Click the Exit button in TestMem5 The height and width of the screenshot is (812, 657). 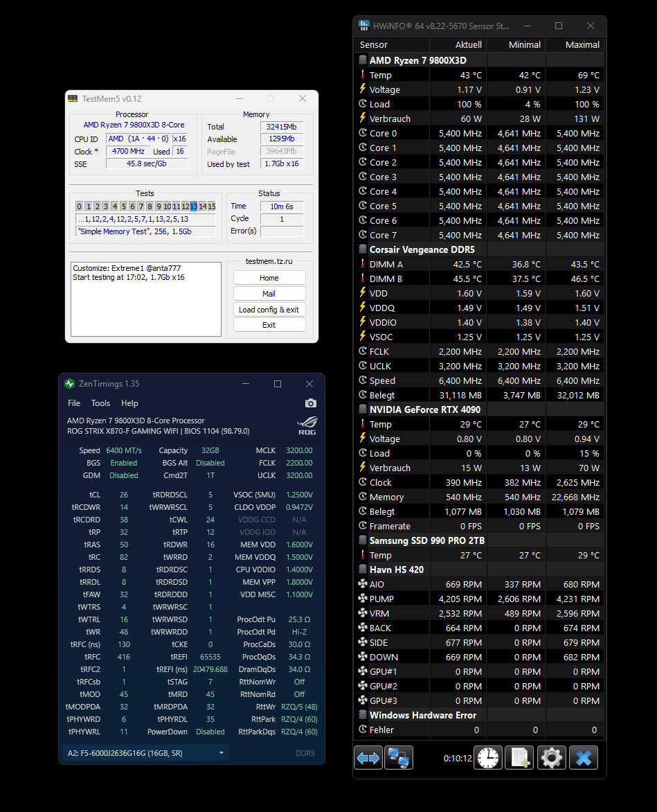(269, 325)
